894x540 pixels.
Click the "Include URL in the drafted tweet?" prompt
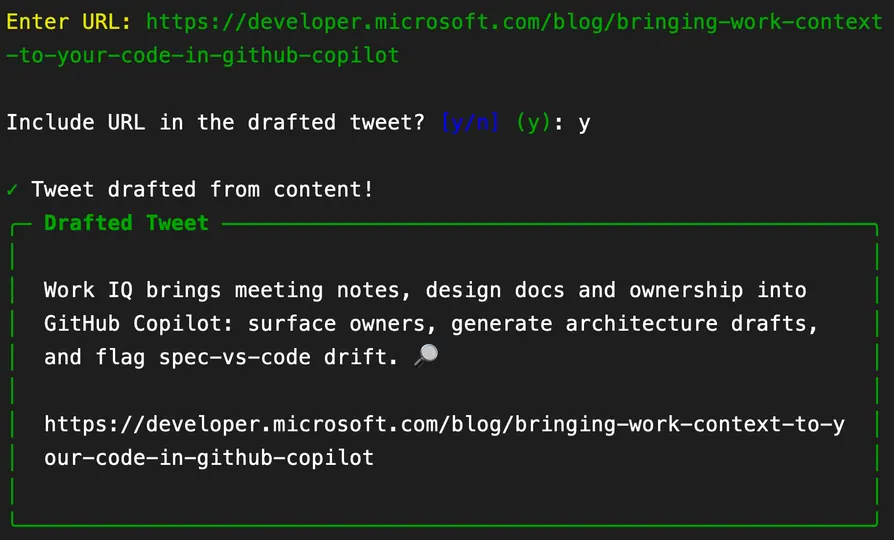(x=216, y=122)
